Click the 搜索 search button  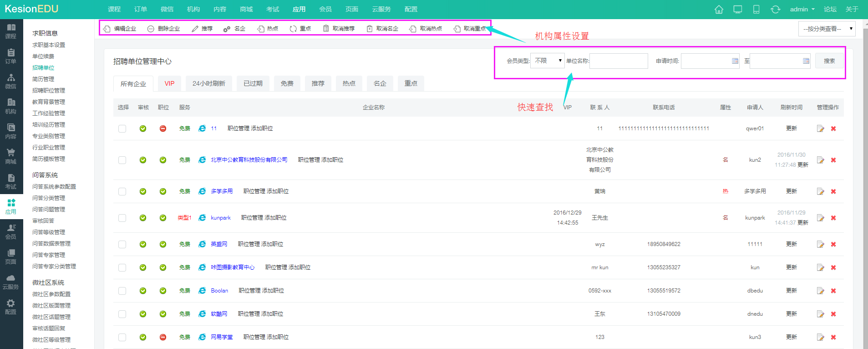(829, 61)
